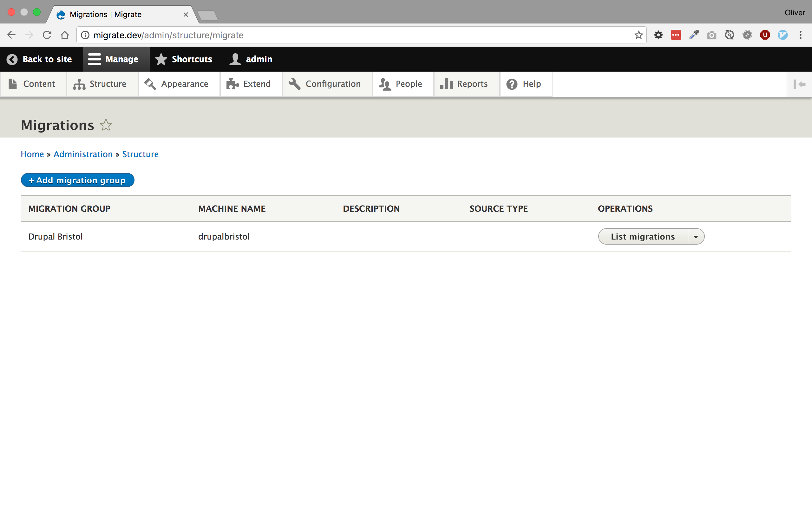This screenshot has width=812, height=507.
Task: Reload the page in browser
Action: pyautogui.click(x=47, y=35)
